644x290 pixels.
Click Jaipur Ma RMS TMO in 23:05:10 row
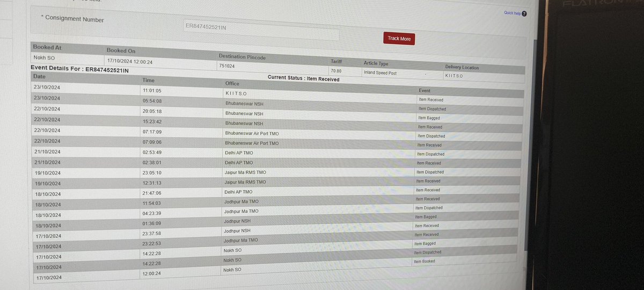(x=245, y=172)
